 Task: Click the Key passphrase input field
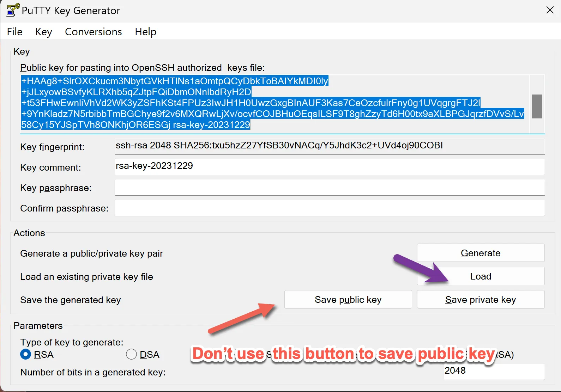click(x=330, y=187)
